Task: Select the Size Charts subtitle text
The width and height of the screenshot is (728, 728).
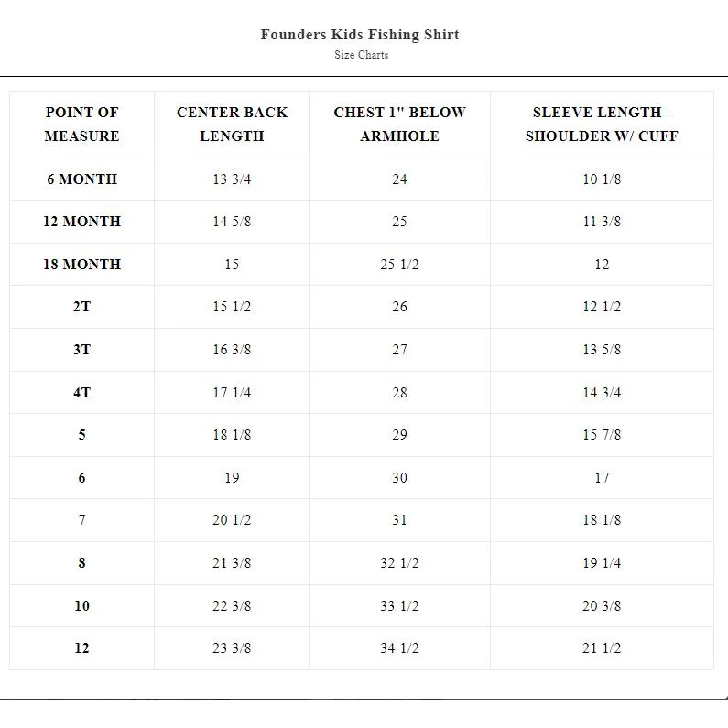Action: pos(361,55)
